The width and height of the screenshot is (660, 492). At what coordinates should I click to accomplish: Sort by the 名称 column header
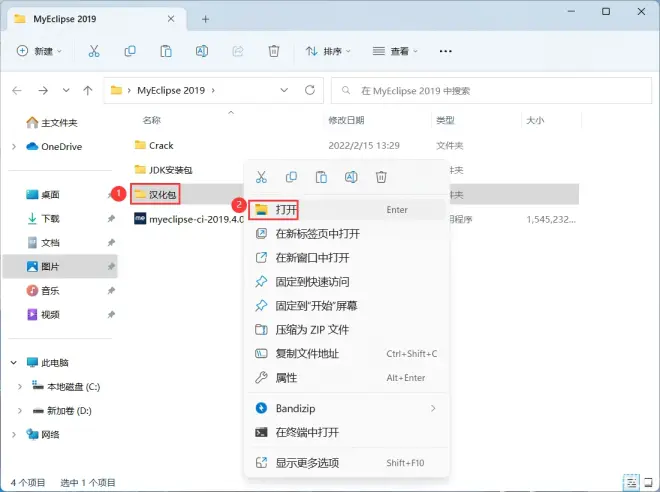tap(152, 120)
